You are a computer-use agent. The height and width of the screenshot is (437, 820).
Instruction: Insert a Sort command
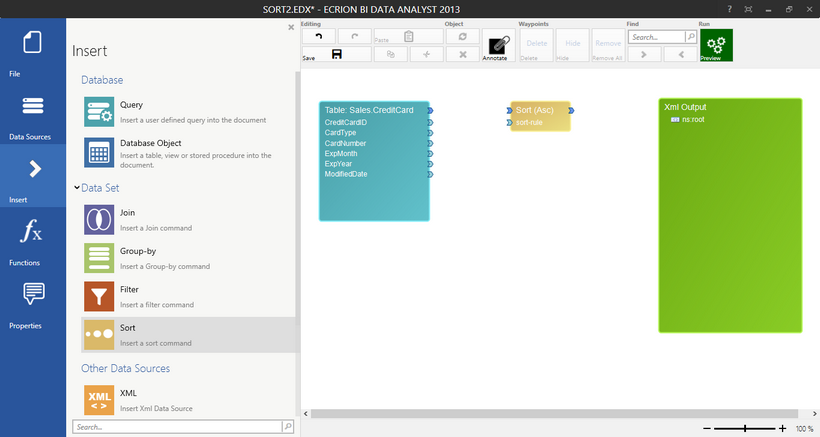point(188,335)
